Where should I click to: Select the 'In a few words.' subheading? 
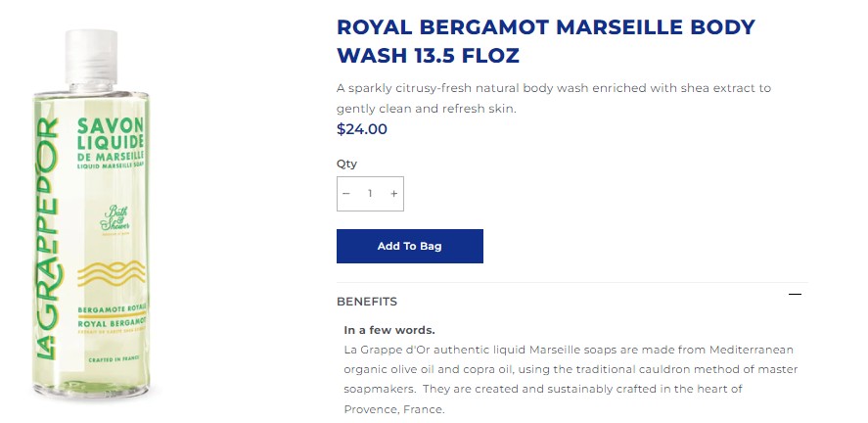[389, 330]
